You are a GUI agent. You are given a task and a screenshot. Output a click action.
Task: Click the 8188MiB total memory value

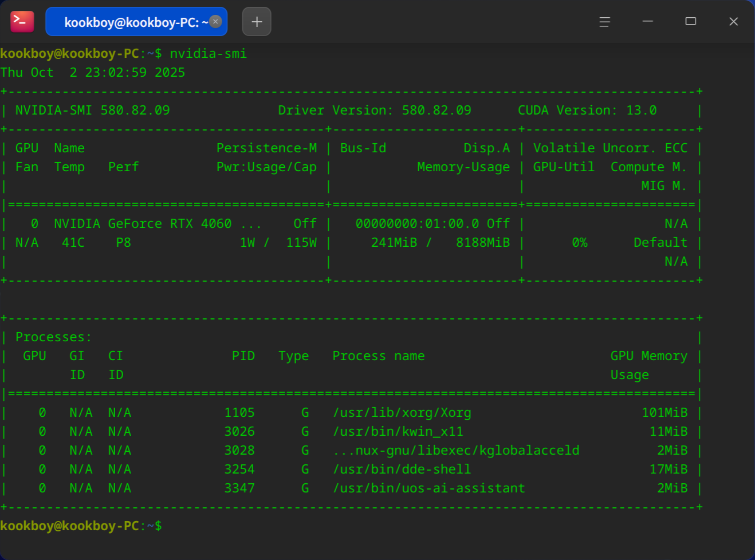483,243
